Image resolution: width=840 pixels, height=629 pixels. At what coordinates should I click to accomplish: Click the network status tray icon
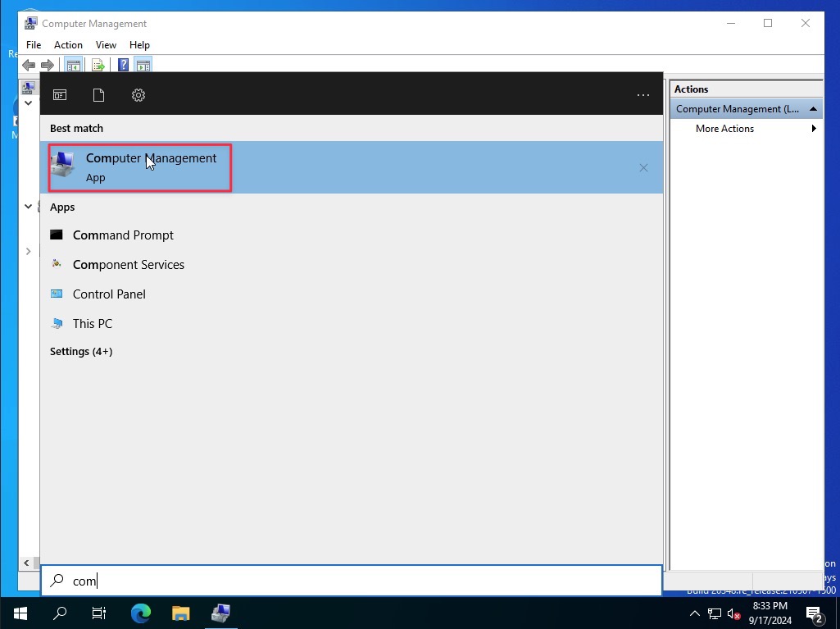(x=714, y=613)
